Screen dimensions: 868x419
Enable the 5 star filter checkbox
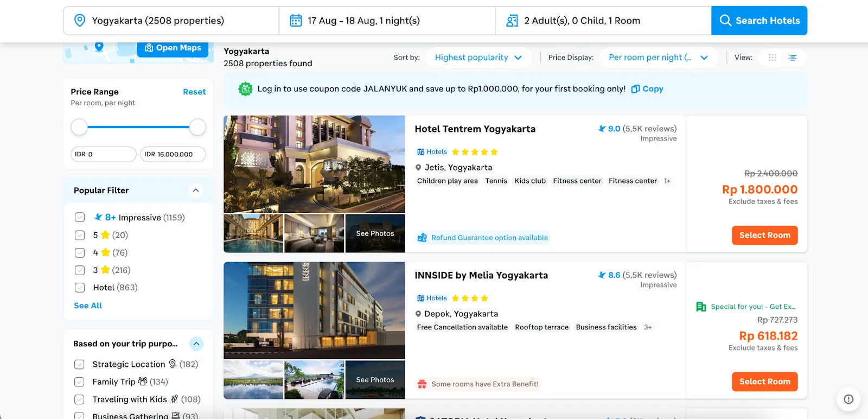(x=80, y=235)
